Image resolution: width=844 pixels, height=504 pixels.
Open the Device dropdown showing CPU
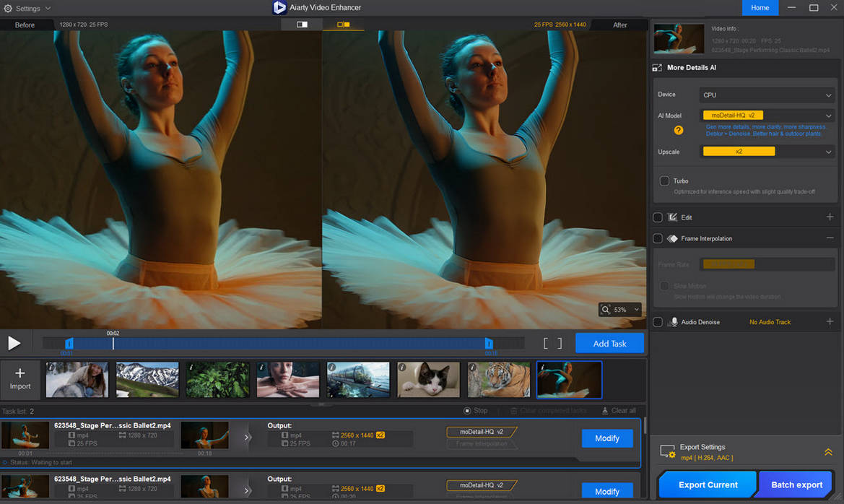click(767, 95)
